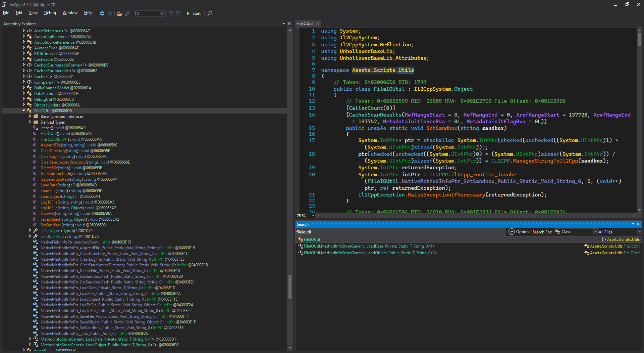Viewport: 644px width, 353px height.
Task: Switch to the FileIOUtil tab
Action: coord(305,24)
